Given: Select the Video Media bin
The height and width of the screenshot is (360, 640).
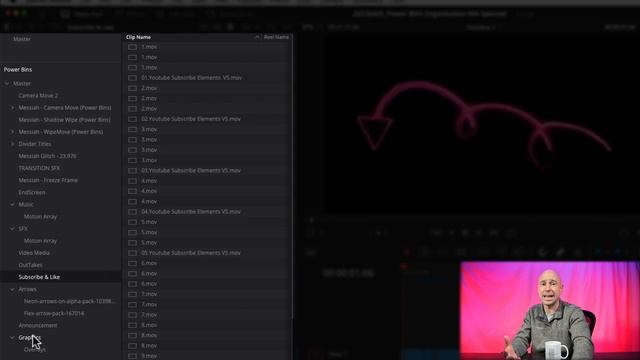Looking at the screenshot, I should pyautogui.click(x=34, y=253).
